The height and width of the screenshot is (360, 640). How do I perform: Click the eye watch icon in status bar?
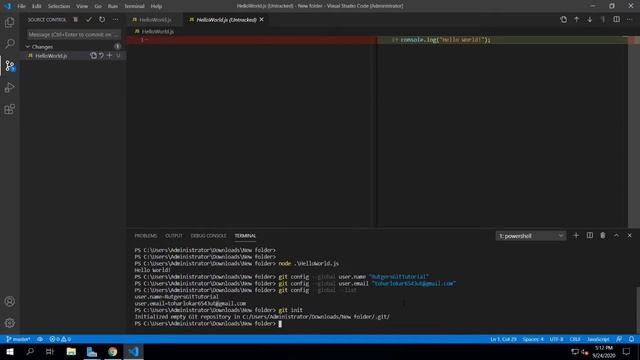[x=40, y=339]
